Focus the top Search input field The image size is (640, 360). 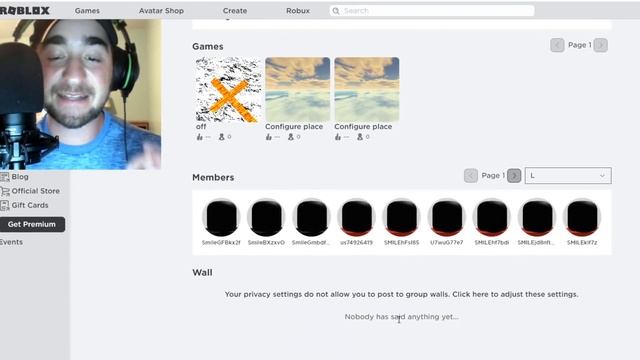point(432,11)
